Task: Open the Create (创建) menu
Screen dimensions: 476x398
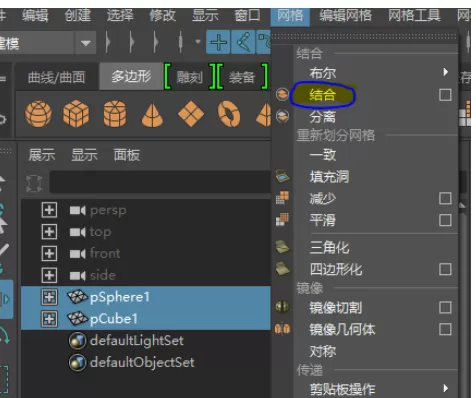Action: (x=78, y=15)
